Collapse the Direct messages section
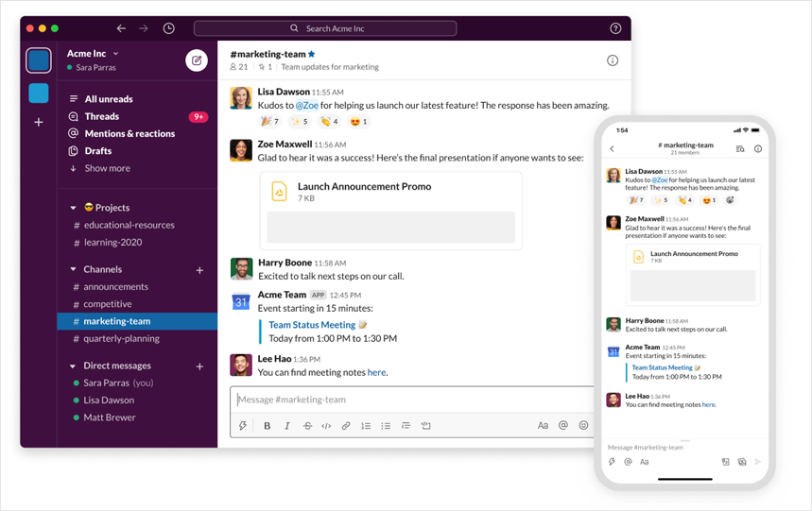This screenshot has width=812, height=511. [73, 366]
